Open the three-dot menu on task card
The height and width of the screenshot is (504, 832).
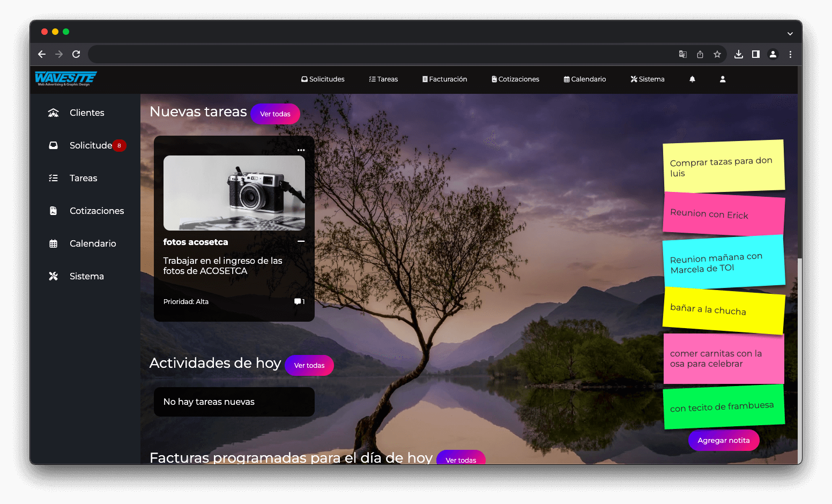(x=301, y=150)
